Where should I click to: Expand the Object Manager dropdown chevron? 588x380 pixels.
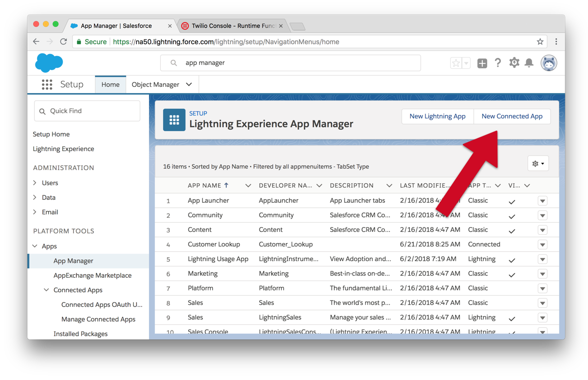189,85
